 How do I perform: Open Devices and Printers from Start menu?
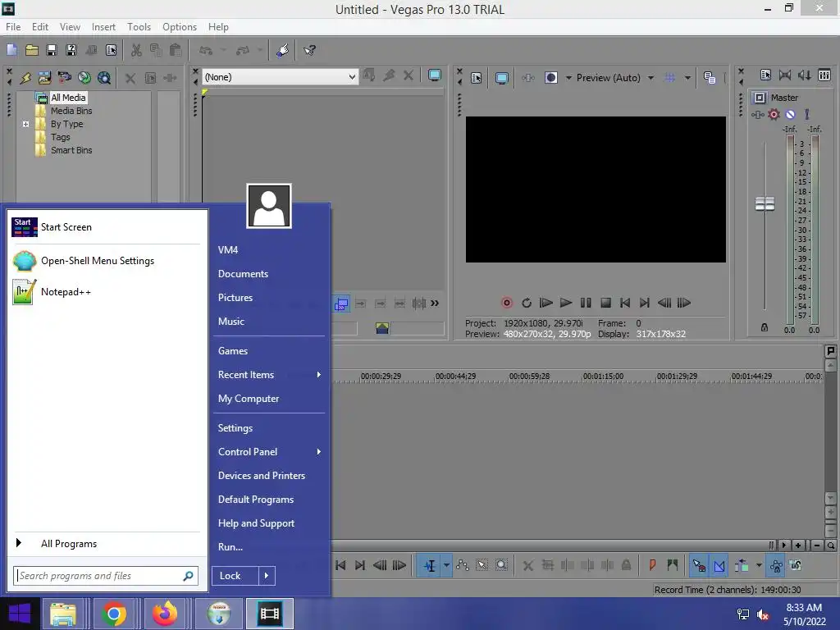tap(262, 476)
